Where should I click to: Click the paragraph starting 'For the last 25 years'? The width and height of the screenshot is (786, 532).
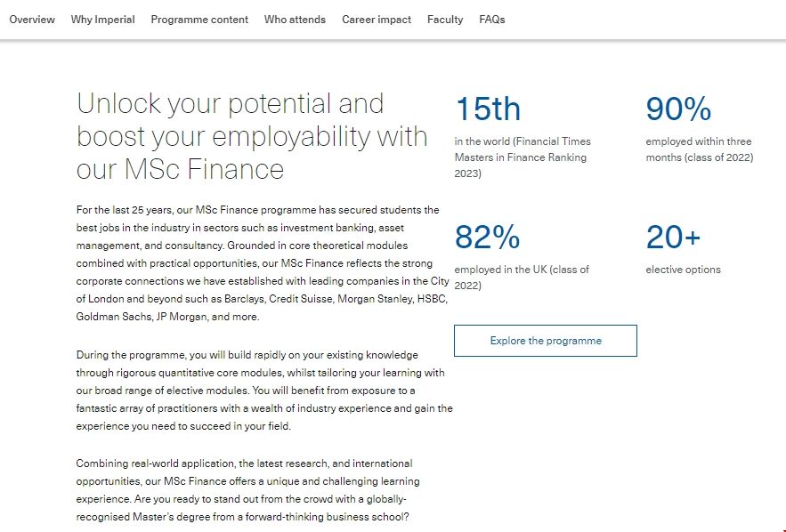(263, 263)
